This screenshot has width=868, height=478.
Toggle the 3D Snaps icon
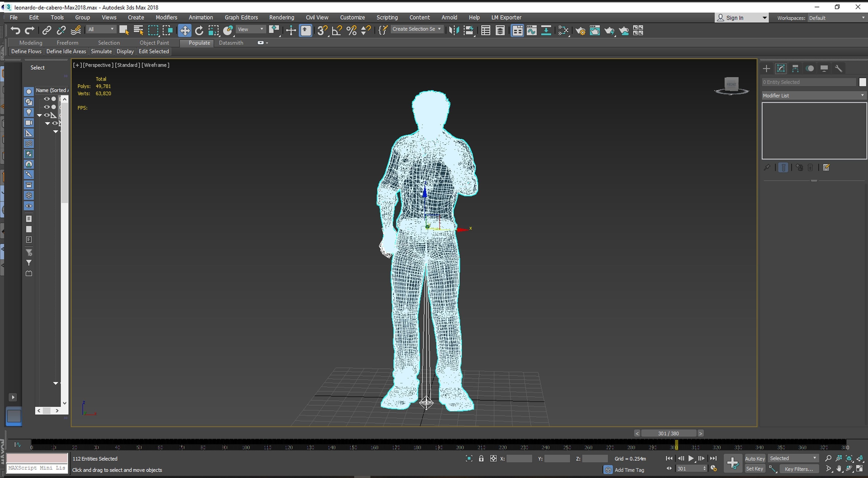click(x=322, y=31)
